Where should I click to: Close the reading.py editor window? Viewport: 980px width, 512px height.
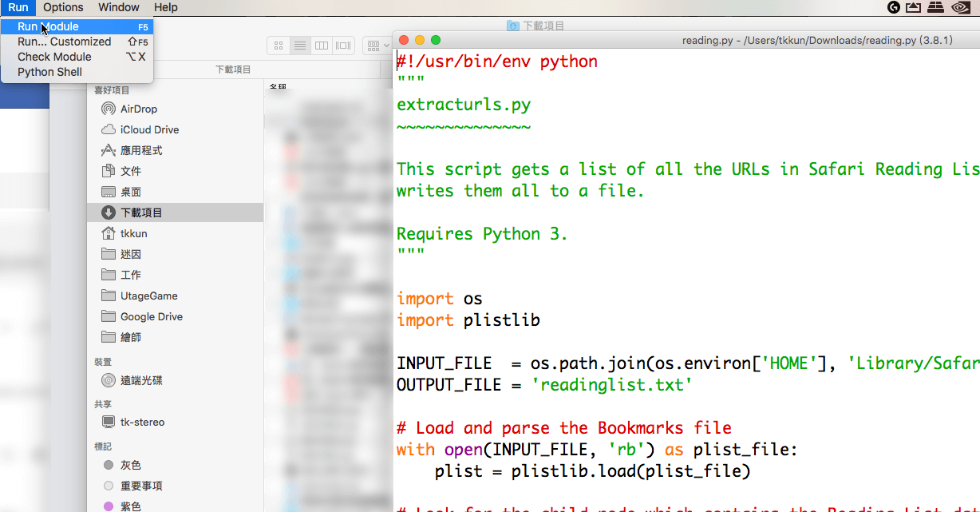(404, 40)
